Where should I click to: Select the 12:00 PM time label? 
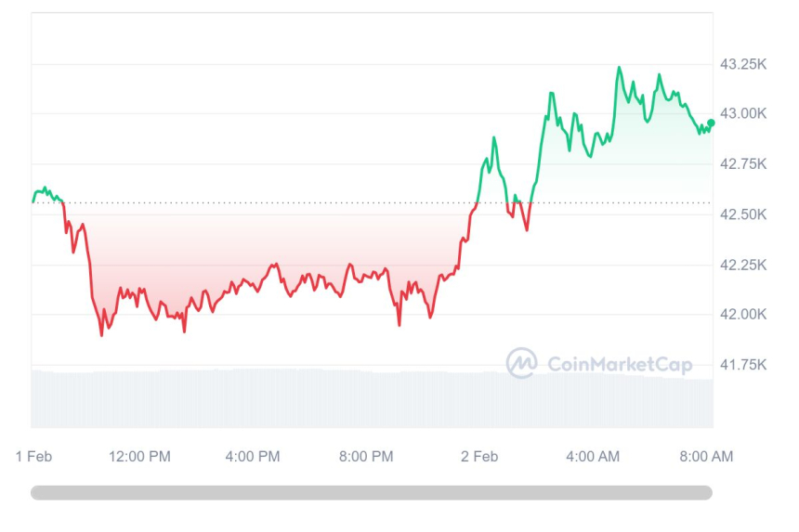[139, 456]
